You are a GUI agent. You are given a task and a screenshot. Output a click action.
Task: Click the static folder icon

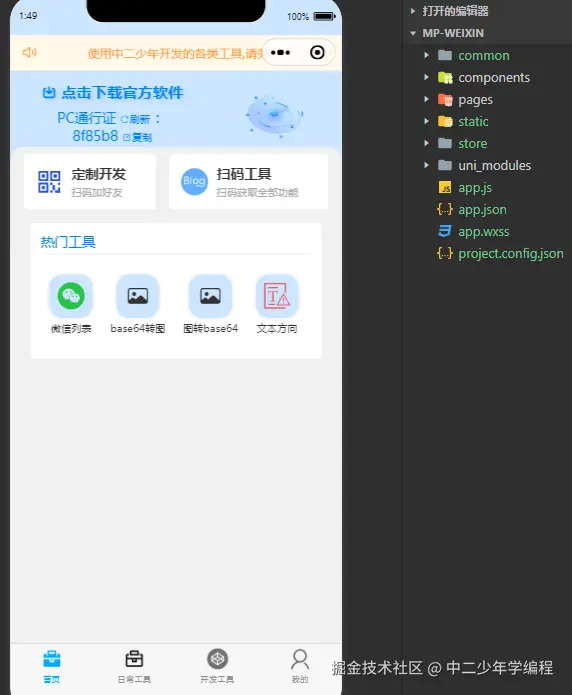pyautogui.click(x=445, y=121)
